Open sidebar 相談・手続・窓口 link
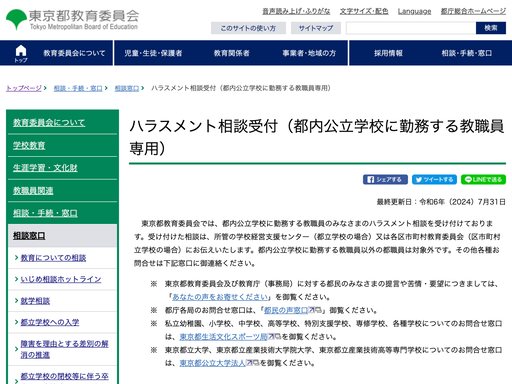Screen dimensions: 512x384 45,213
